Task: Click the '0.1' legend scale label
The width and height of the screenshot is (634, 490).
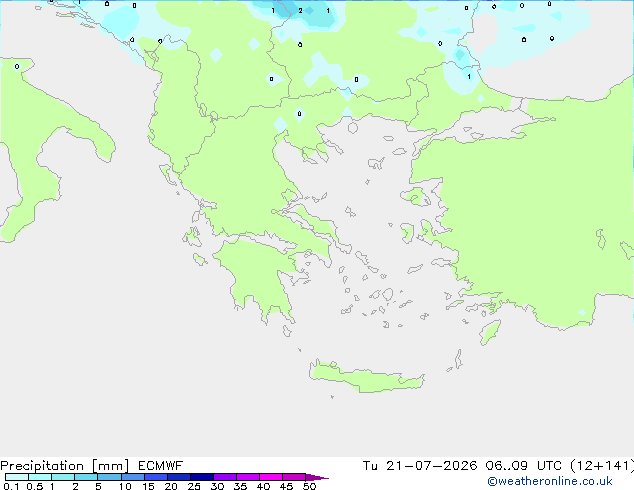Action: point(11,486)
